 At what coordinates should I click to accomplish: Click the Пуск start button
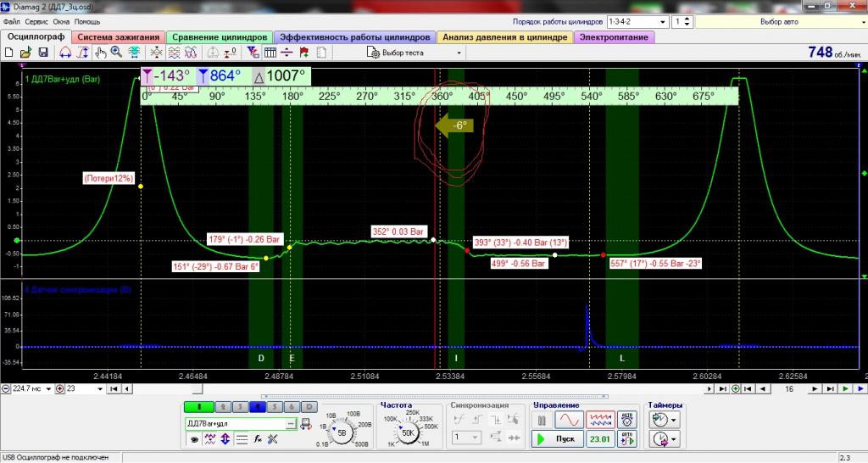pos(558,438)
